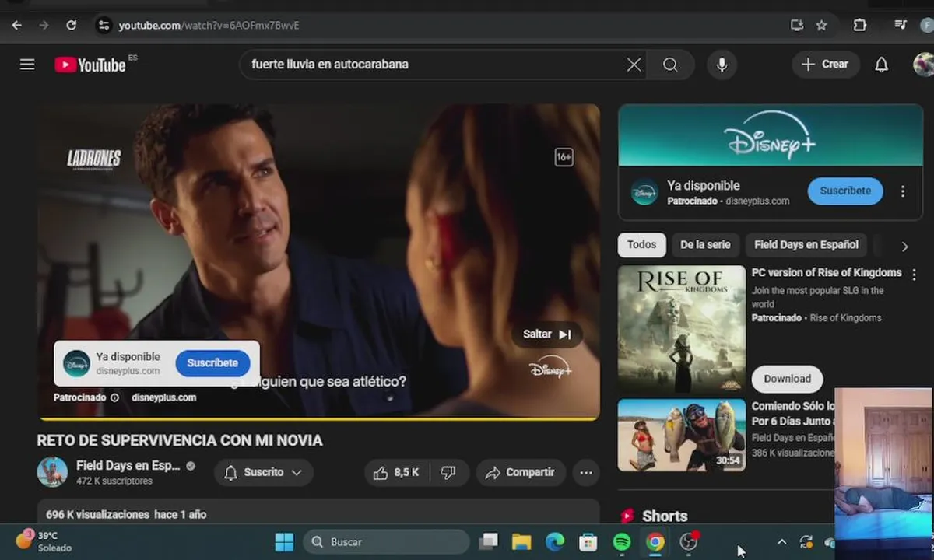Image resolution: width=934 pixels, height=560 pixels.
Task: Open the browser extensions puzzle icon
Action: pos(859,25)
